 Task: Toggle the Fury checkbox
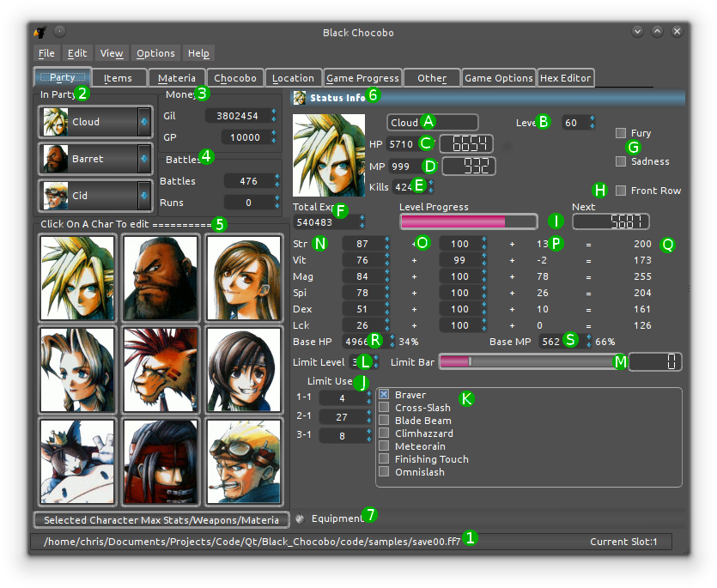pyautogui.click(x=621, y=133)
